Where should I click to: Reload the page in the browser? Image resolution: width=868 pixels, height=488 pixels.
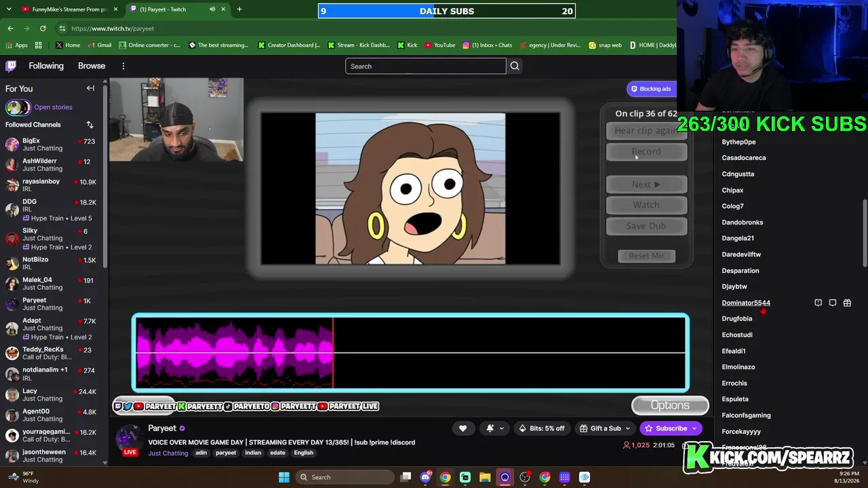pyautogui.click(x=43, y=28)
